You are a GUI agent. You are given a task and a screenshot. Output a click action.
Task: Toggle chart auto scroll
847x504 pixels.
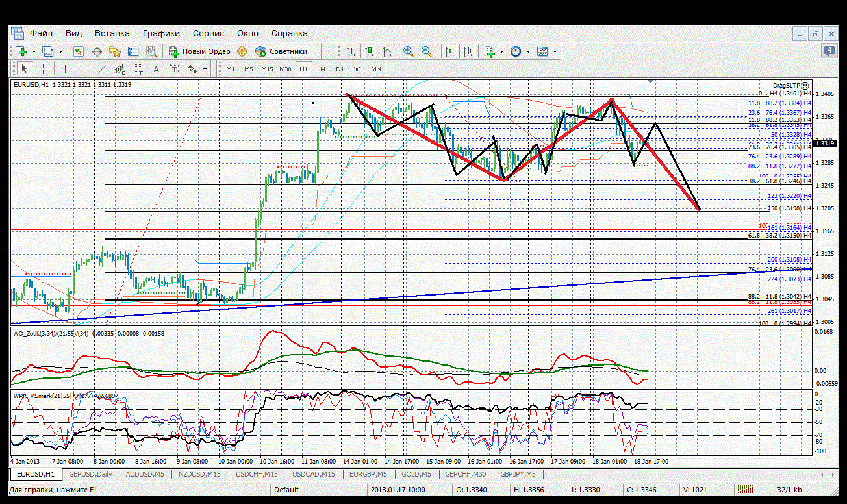(x=449, y=51)
